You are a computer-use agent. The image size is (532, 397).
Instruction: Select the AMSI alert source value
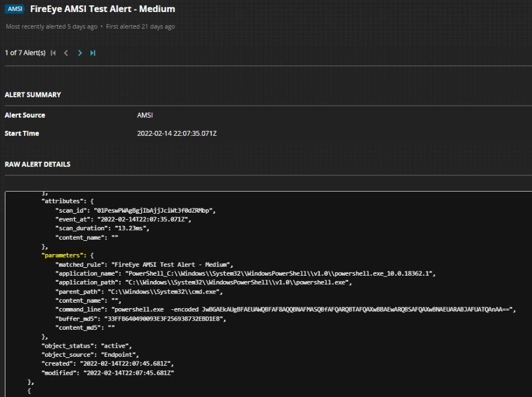tap(145, 115)
